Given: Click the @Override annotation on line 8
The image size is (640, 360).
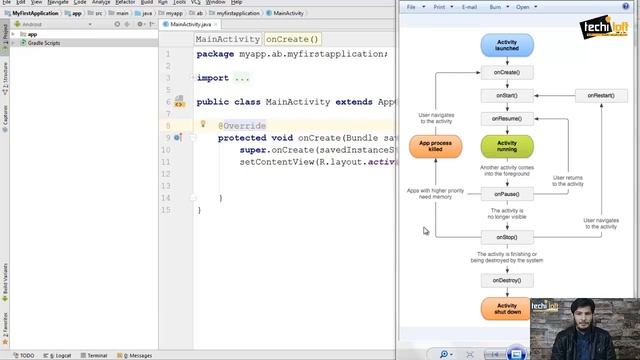Looking at the screenshot, I should click(242, 126).
